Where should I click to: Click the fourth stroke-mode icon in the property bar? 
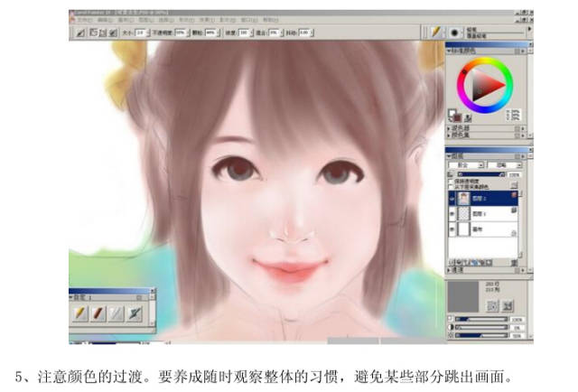(113, 33)
